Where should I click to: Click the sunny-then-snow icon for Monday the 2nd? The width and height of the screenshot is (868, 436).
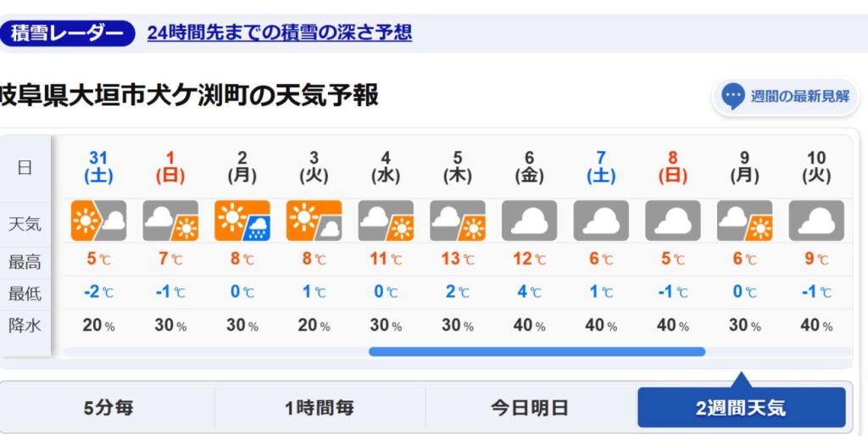click(x=242, y=221)
